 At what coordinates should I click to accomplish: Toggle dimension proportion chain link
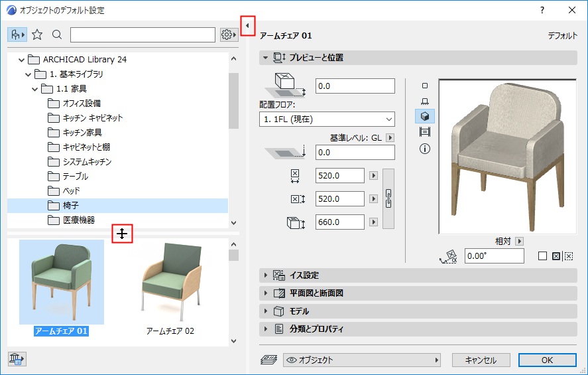pos(388,198)
